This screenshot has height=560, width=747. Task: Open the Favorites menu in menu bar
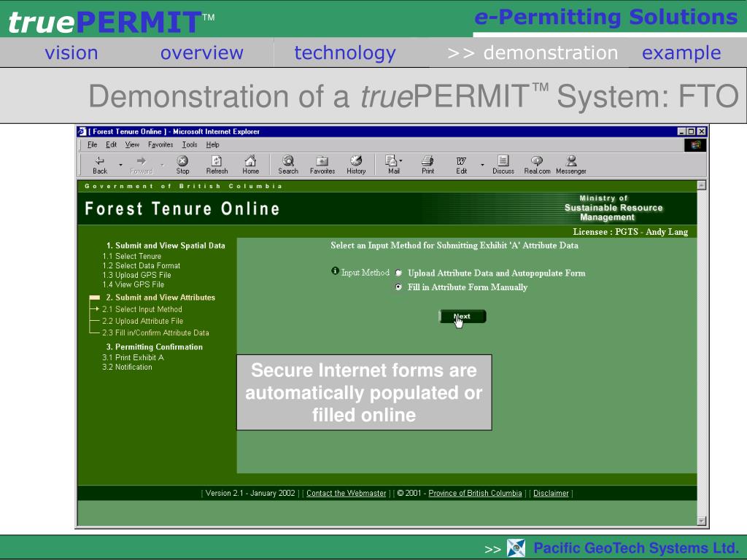[x=160, y=145]
